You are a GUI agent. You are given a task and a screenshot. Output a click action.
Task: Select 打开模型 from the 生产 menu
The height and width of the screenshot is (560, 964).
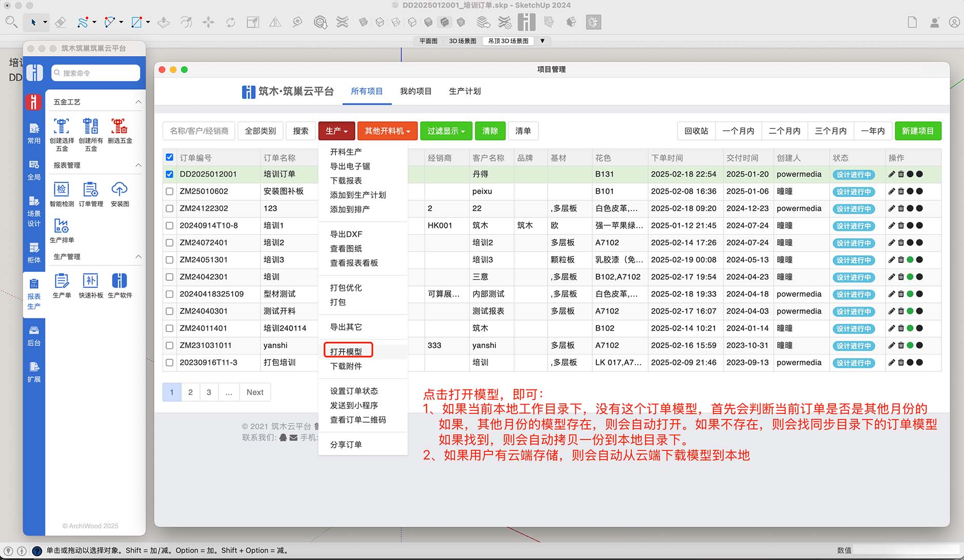(347, 351)
